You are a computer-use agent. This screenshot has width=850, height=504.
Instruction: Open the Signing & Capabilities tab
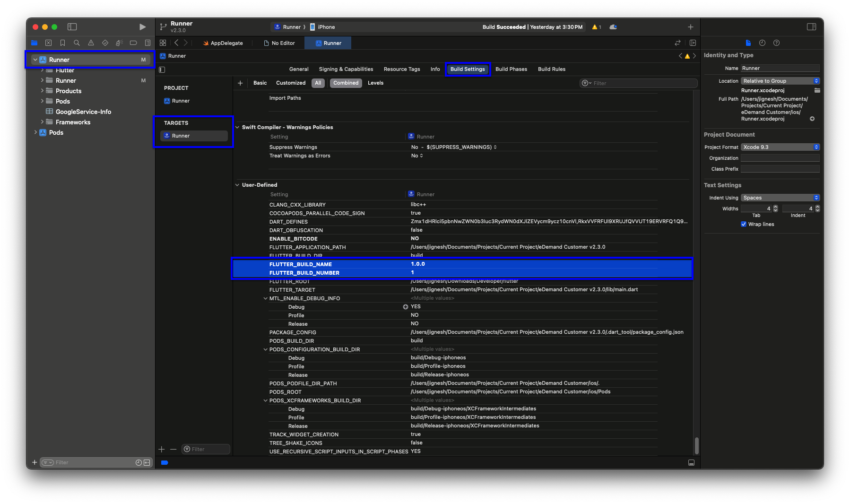(346, 69)
